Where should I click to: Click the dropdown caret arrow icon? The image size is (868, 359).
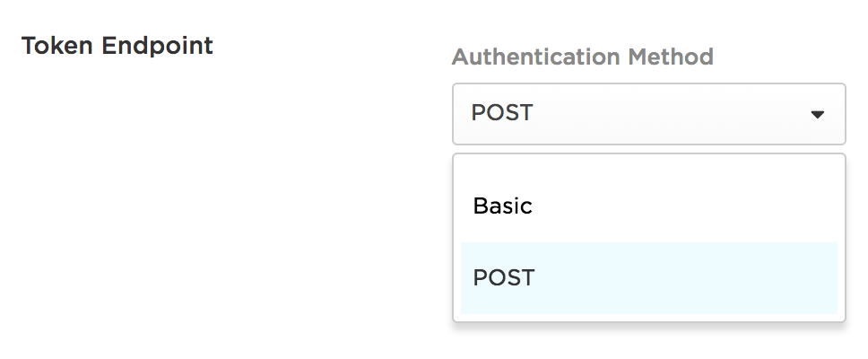tap(817, 115)
